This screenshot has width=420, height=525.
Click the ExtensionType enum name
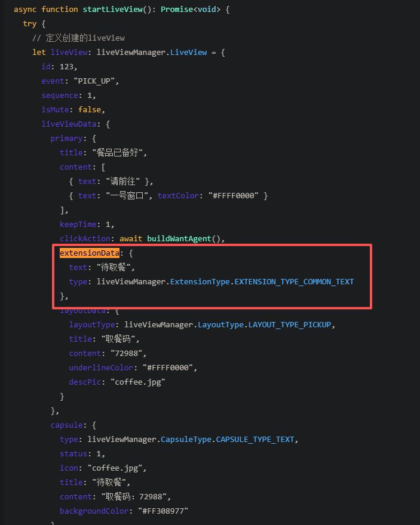point(200,282)
